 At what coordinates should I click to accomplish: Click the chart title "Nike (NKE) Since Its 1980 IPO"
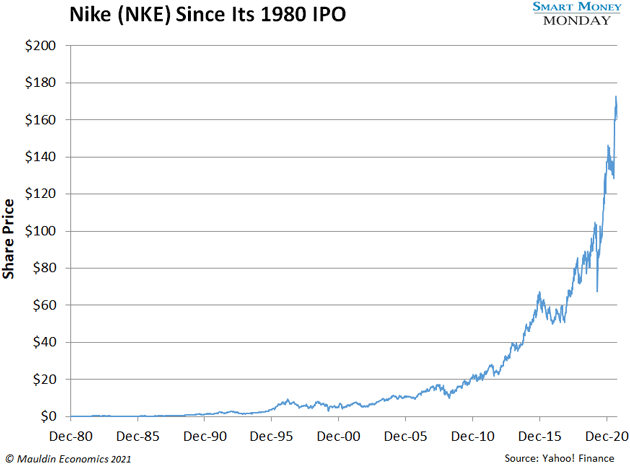pos(207,15)
